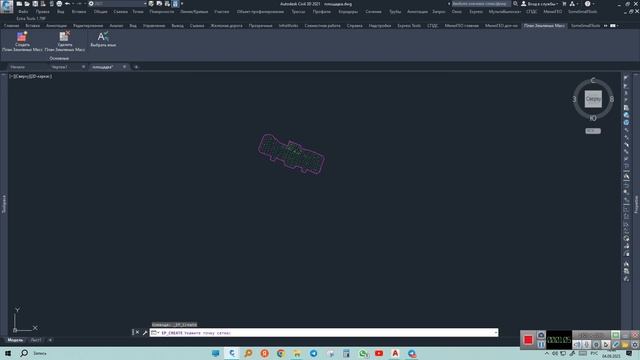
Task: Select the План Земляных Масс ribbon tab
Action: (x=544, y=26)
